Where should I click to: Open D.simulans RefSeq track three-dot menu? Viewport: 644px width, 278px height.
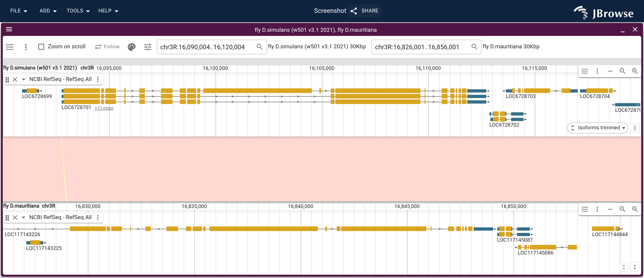pyautogui.click(x=98, y=79)
